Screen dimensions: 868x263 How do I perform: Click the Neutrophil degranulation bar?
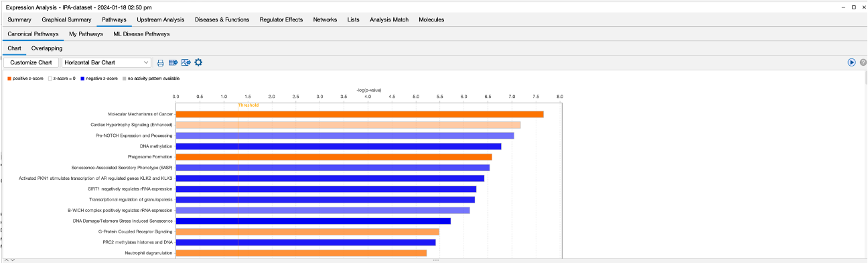click(x=301, y=253)
